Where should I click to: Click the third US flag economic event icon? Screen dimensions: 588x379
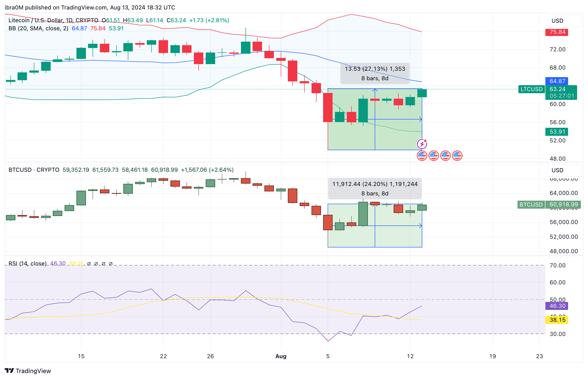click(445, 155)
